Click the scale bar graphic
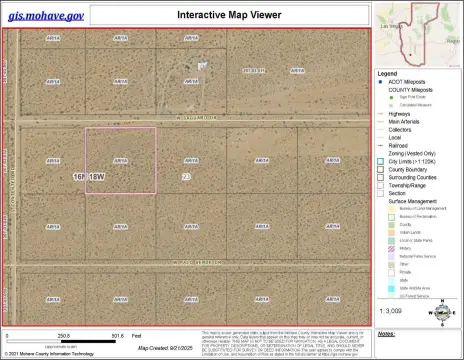 pyautogui.click(x=61, y=341)
